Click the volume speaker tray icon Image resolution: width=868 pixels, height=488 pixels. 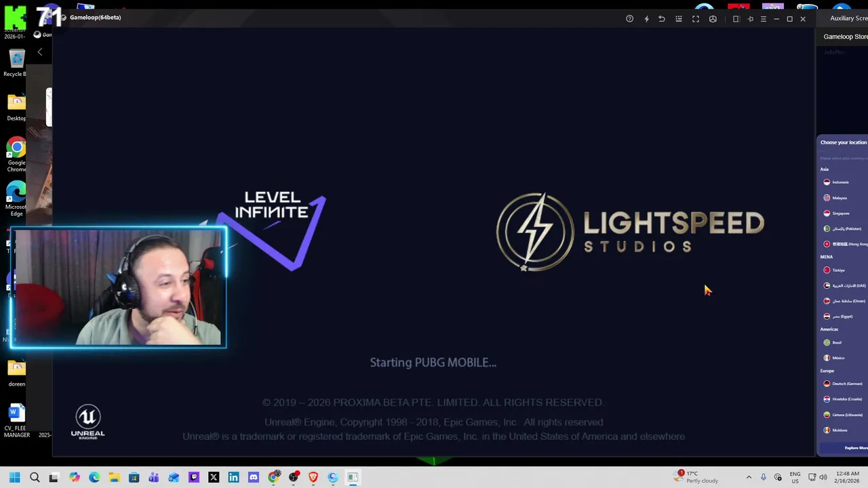tap(823, 477)
